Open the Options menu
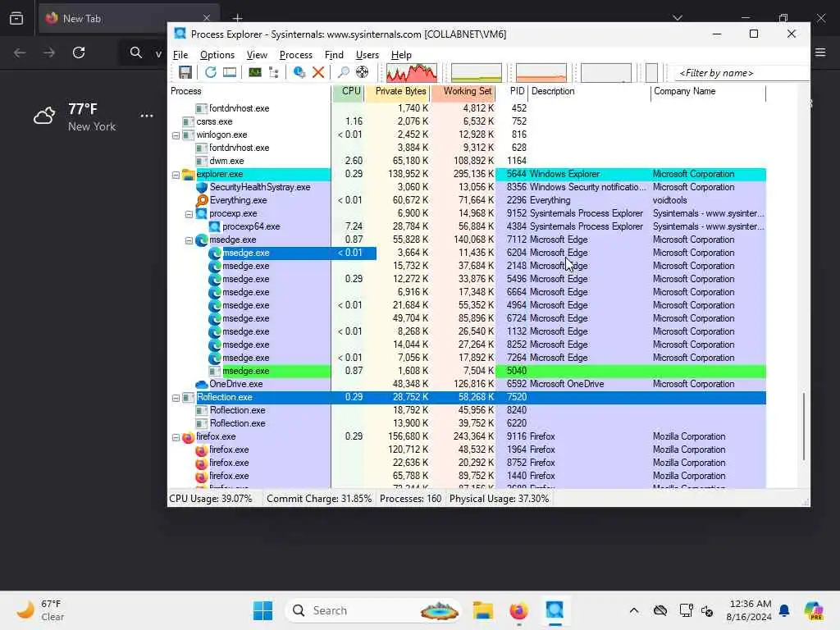 [217, 55]
